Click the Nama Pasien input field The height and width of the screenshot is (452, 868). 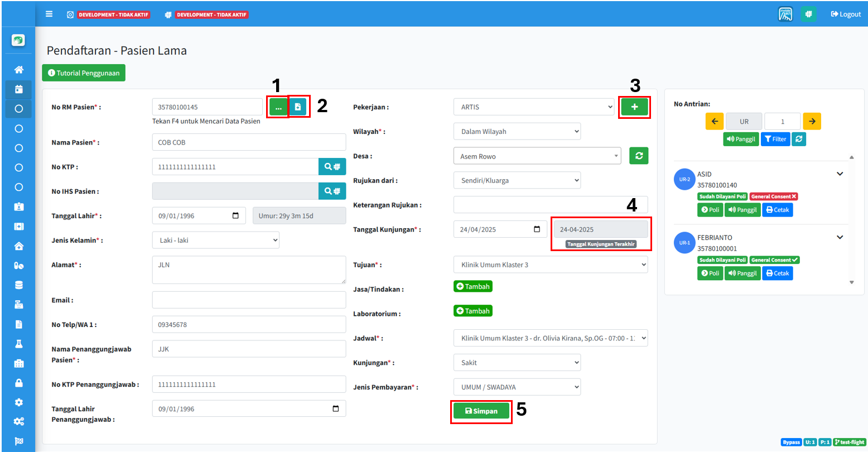coord(249,142)
